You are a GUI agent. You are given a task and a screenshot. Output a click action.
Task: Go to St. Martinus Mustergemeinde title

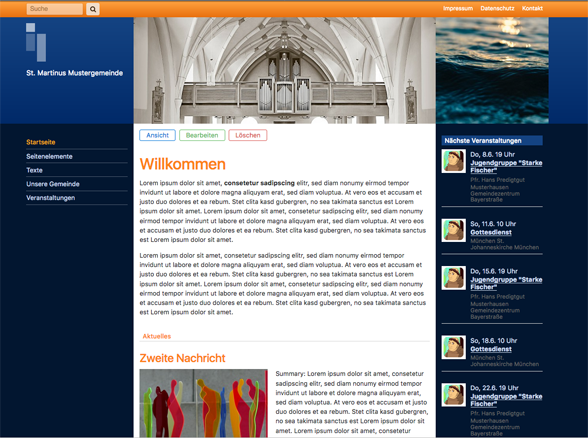[75, 73]
